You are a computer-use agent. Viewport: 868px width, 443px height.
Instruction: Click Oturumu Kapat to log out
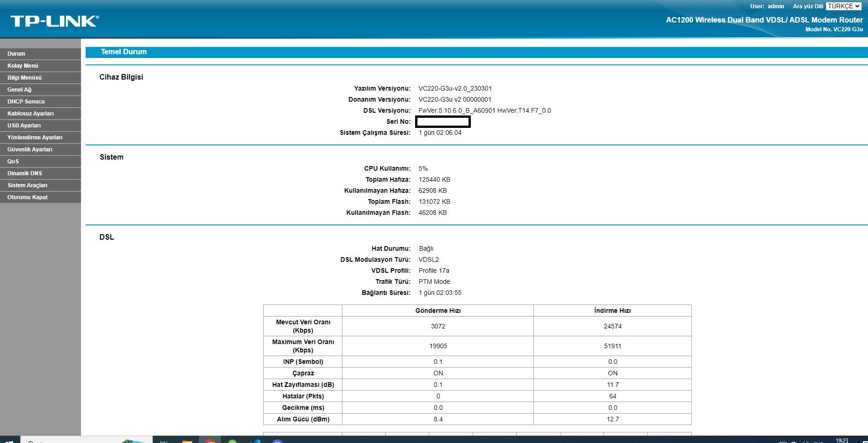tap(41, 197)
